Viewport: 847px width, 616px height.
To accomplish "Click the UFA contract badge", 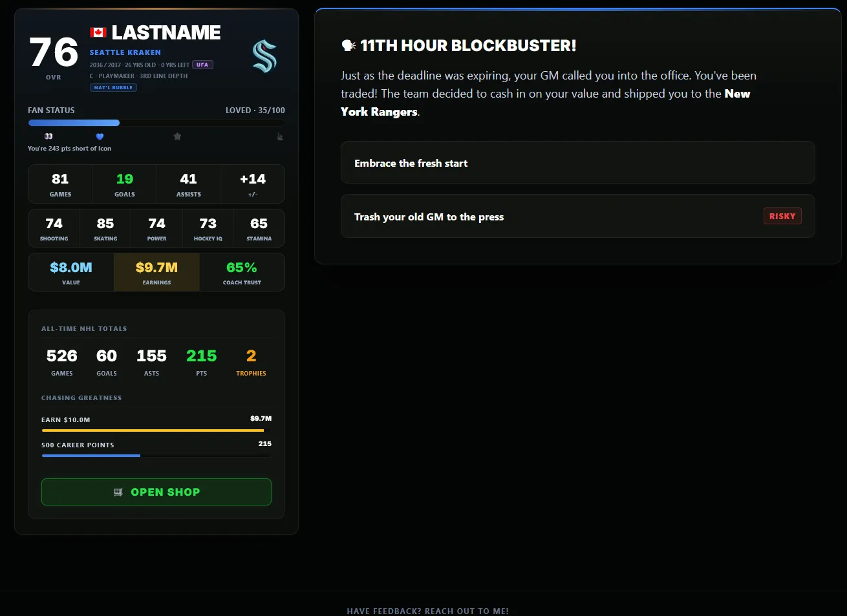I will tap(202, 65).
